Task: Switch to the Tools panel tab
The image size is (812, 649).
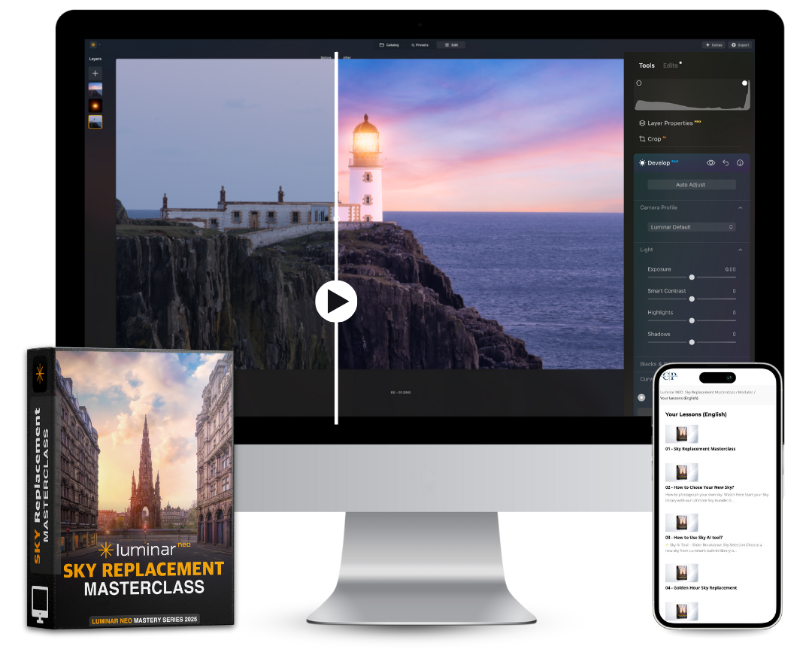Action: [647, 65]
